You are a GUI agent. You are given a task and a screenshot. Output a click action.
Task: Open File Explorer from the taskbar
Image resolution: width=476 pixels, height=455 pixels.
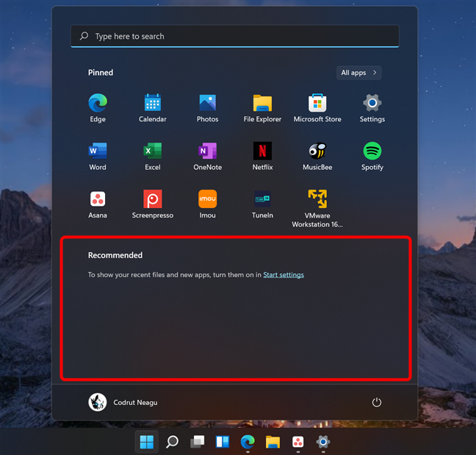point(273,442)
